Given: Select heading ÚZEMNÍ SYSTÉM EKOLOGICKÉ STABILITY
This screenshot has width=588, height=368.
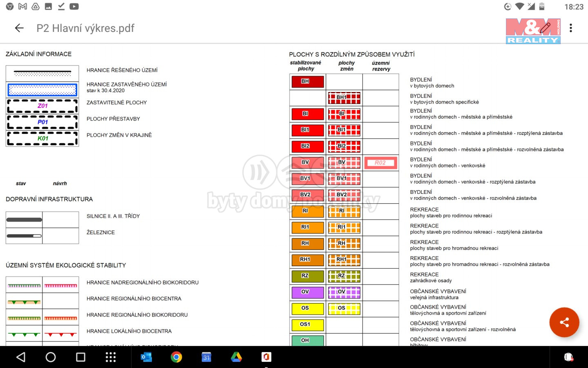Looking at the screenshot, I should [66, 265].
